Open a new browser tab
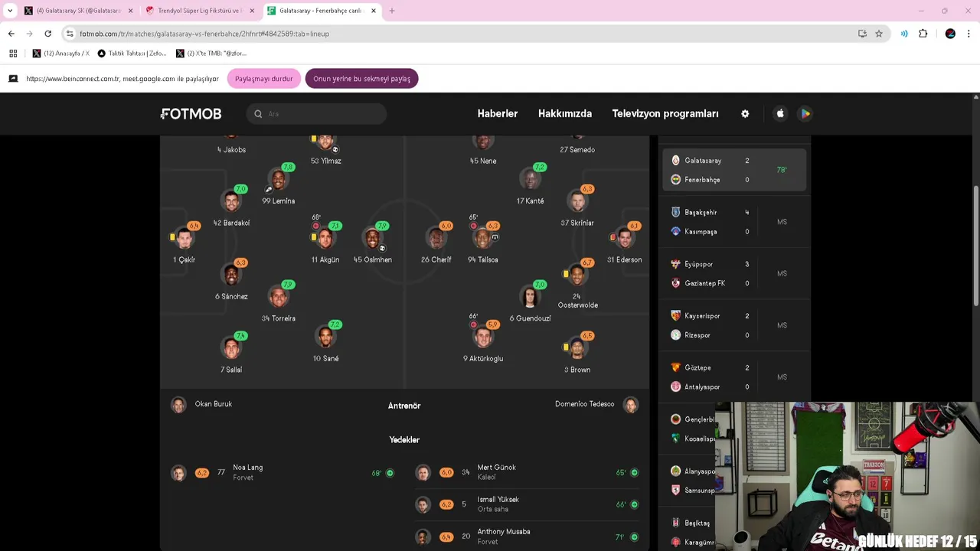This screenshot has width=980, height=551. click(392, 11)
